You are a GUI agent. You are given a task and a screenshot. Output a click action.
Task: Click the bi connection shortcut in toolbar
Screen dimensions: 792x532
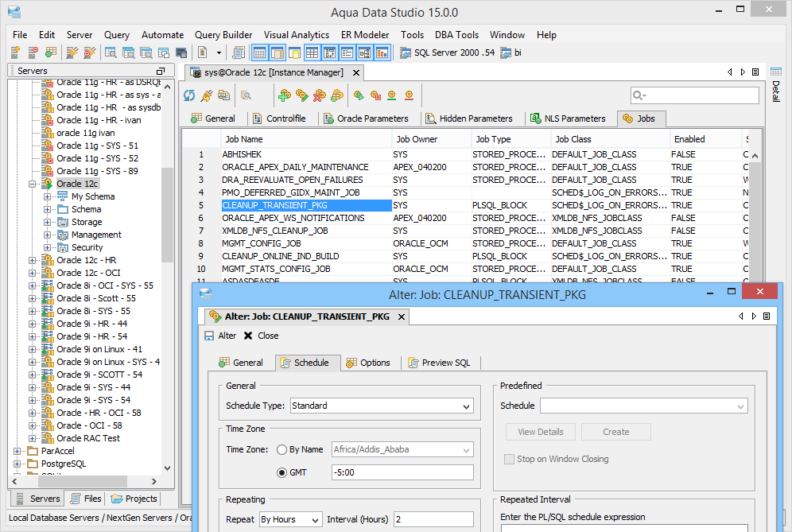(x=511, y=52)
